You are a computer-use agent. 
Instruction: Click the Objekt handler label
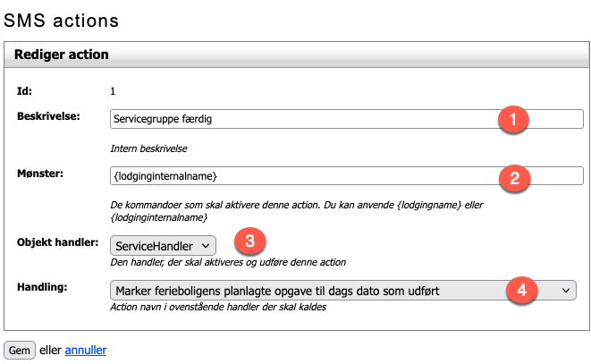click(57, 242)
